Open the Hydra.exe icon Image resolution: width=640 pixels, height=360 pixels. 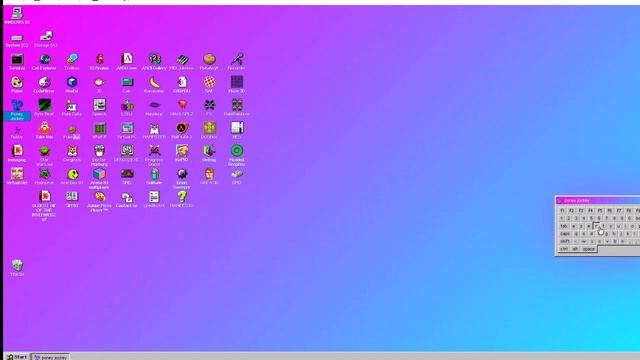(x=44, y=176)
